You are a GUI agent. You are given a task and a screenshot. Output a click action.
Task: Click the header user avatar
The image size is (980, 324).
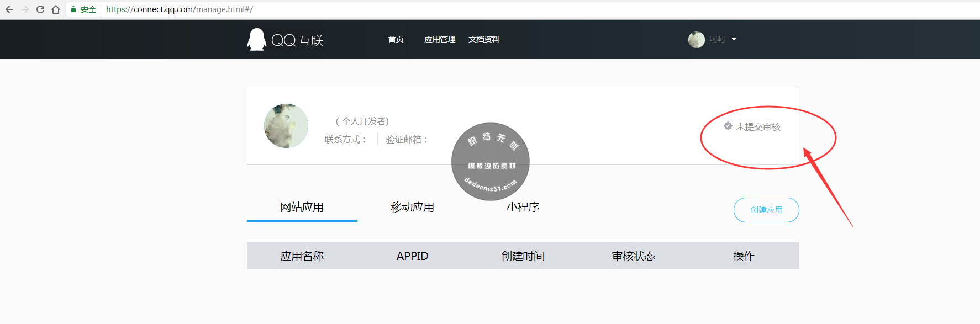tap(697, 39)
